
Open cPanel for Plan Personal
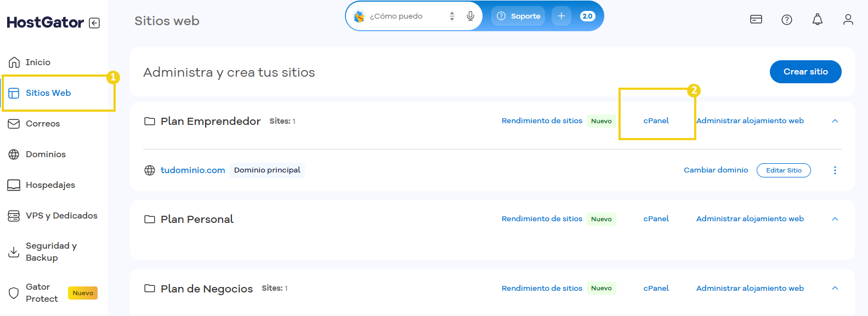coord(656,219)
